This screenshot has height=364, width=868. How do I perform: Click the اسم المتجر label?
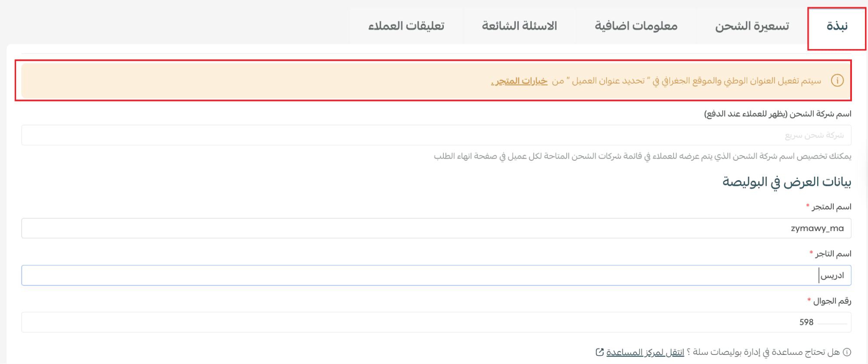832,207
